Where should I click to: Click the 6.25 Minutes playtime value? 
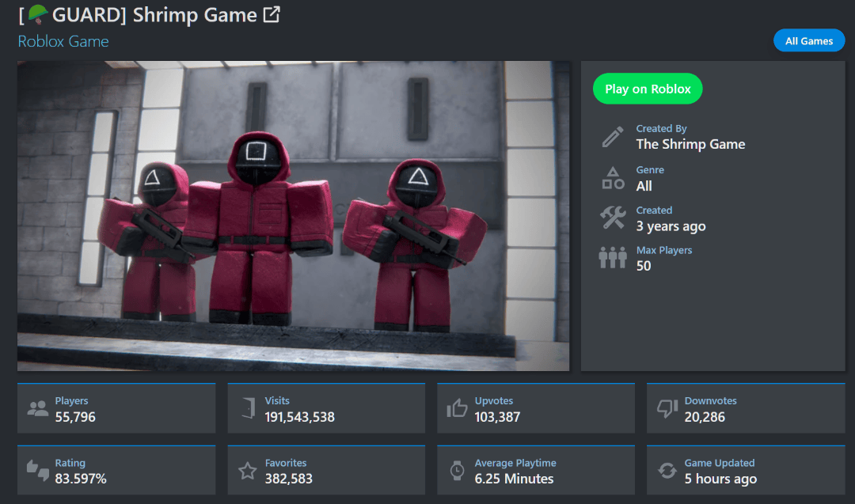514,479
